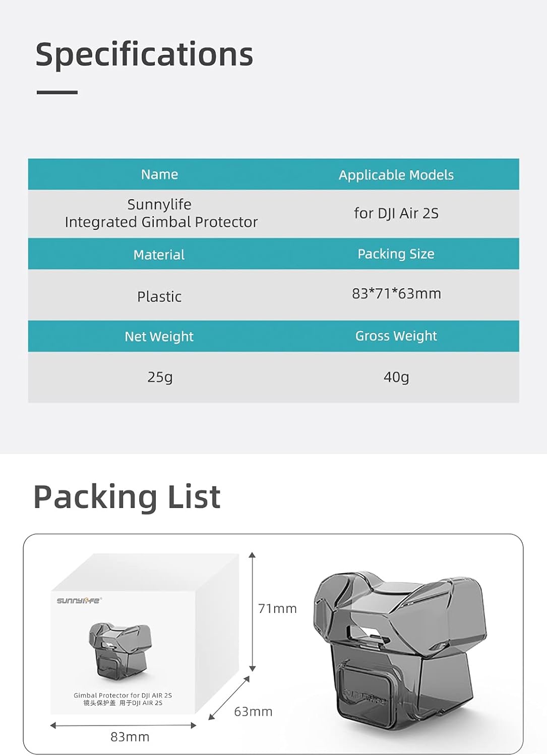Select the "Applicable Models" table header
Viewport: 547px width, 756px height.
click(396, 175)
